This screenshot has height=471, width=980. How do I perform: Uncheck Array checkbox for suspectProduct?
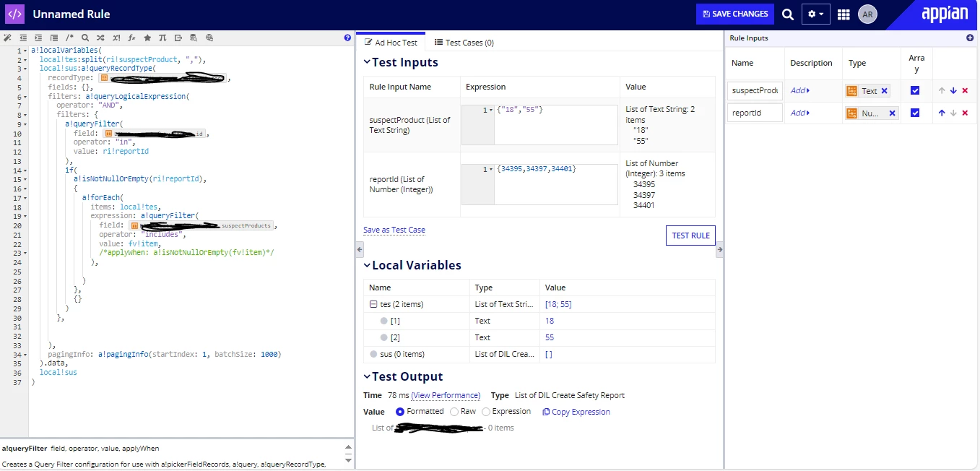[x=915, y=91]
